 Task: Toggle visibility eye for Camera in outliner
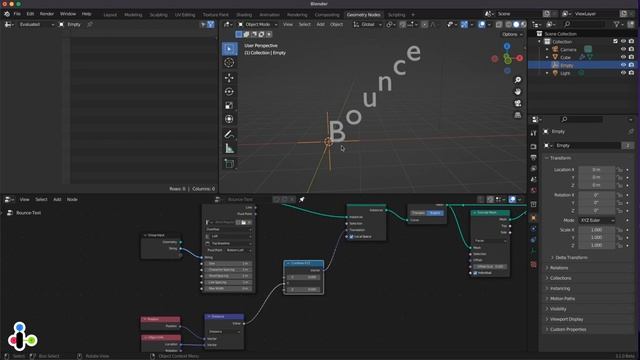[x=623, y=49]
